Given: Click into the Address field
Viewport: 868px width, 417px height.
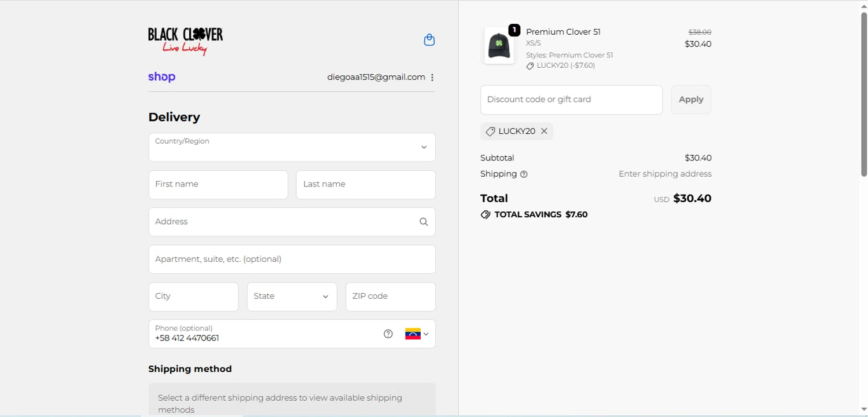Looking at the screenshot, I should tap(292, 222).
